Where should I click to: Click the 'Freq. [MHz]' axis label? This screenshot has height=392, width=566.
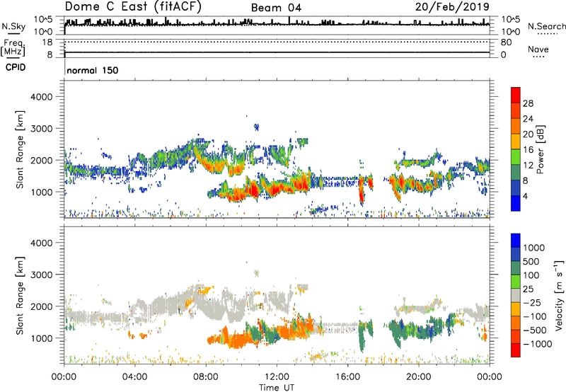click(13, 47)
